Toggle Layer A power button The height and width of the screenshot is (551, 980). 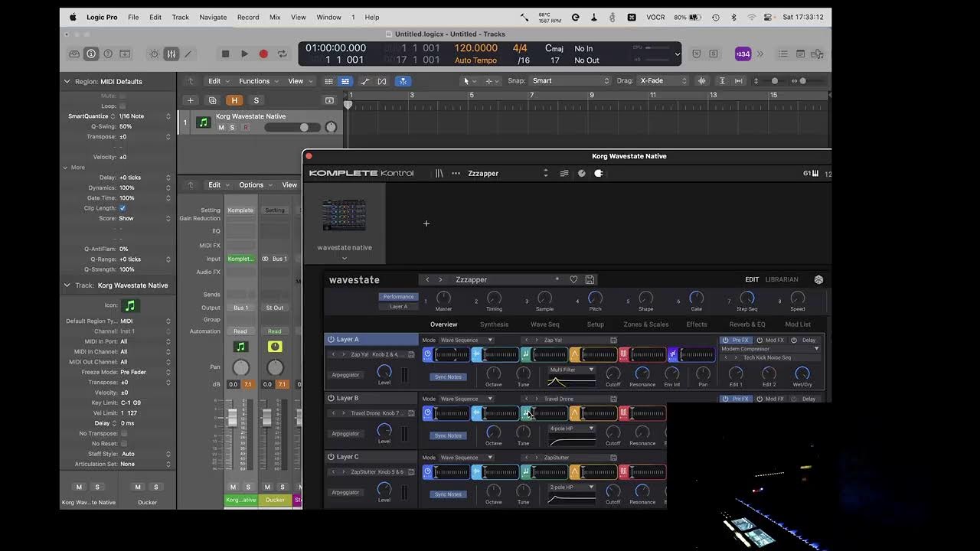[331, 339]
